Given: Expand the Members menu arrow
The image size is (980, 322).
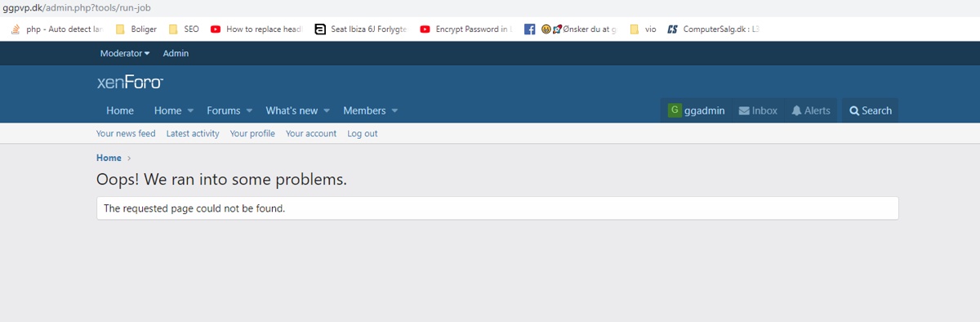Looking at the screenshot, I should 394,110.
